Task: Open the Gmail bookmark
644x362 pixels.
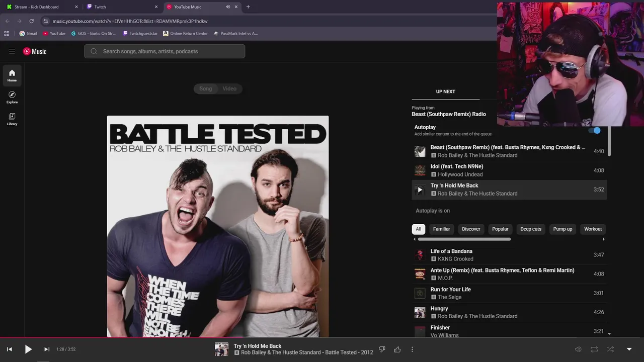Action: pos(28,34)
